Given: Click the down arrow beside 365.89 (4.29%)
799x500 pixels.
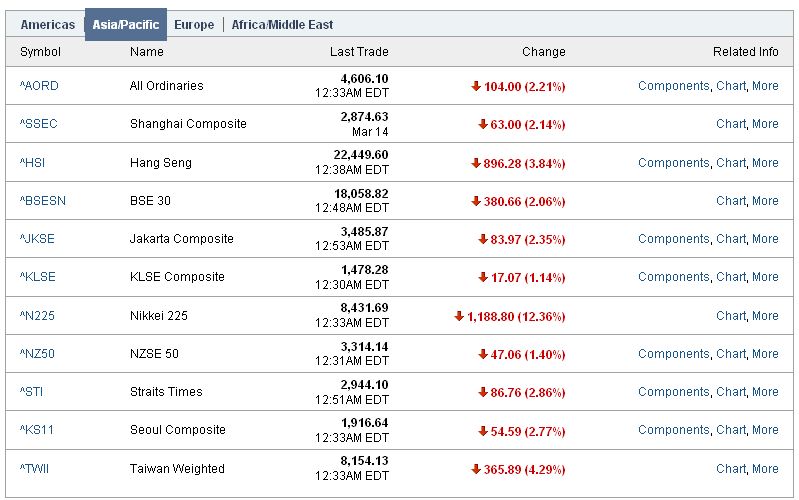Looking at the screenshot, I should 476,469.
